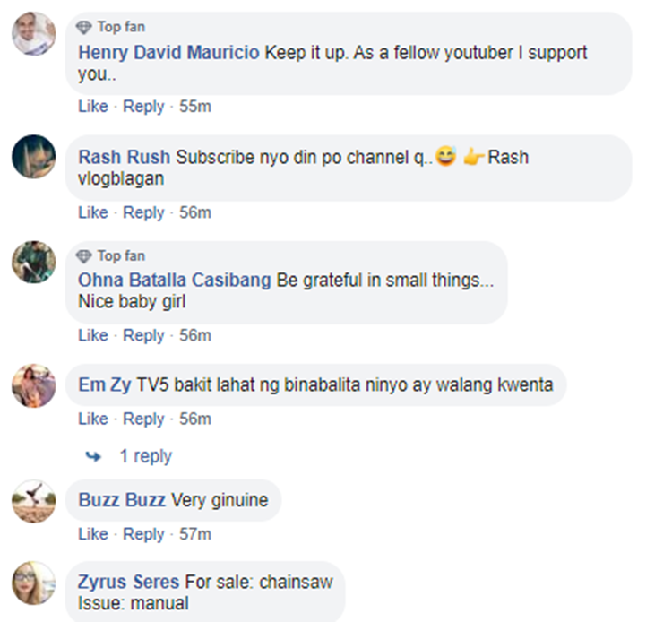The width and height of the screenshot is (672, 622).
Task: Click Buzz Buzz's avatar image
Action: click(33, 500)
